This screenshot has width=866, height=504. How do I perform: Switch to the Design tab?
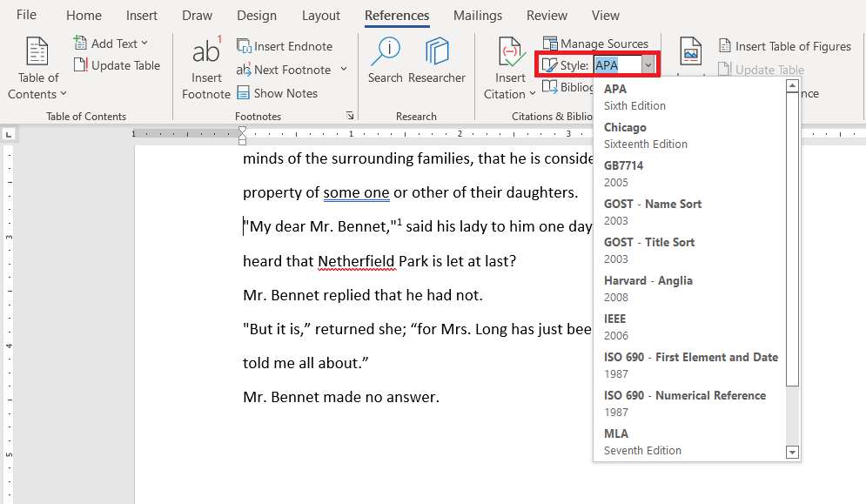257,16
